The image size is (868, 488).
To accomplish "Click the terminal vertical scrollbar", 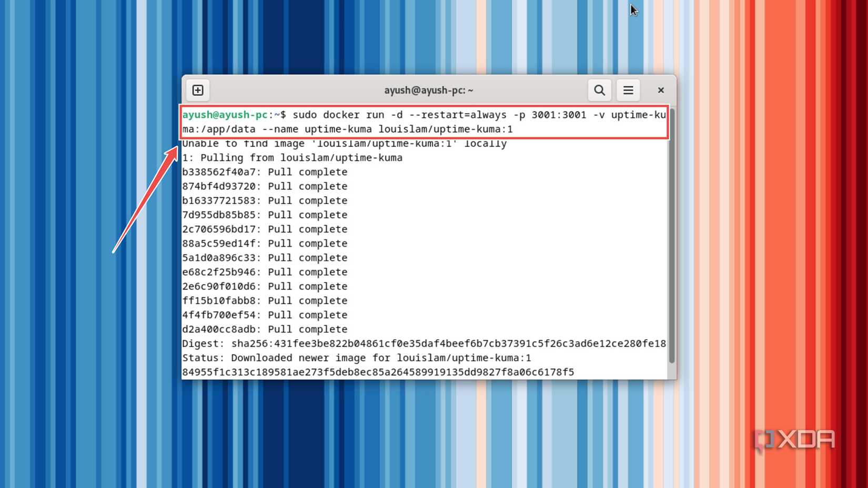I will (672, 236).
